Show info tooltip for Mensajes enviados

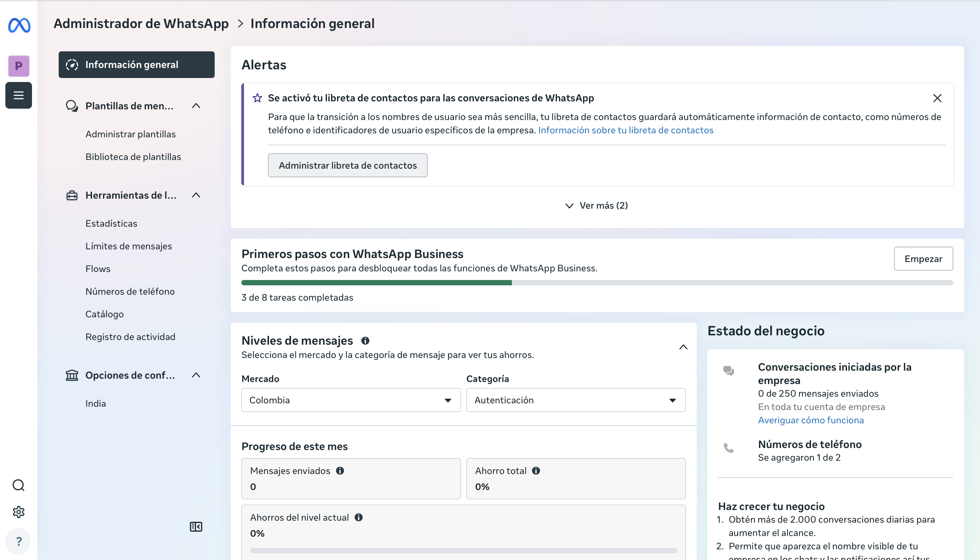click(x=340, y=470)
